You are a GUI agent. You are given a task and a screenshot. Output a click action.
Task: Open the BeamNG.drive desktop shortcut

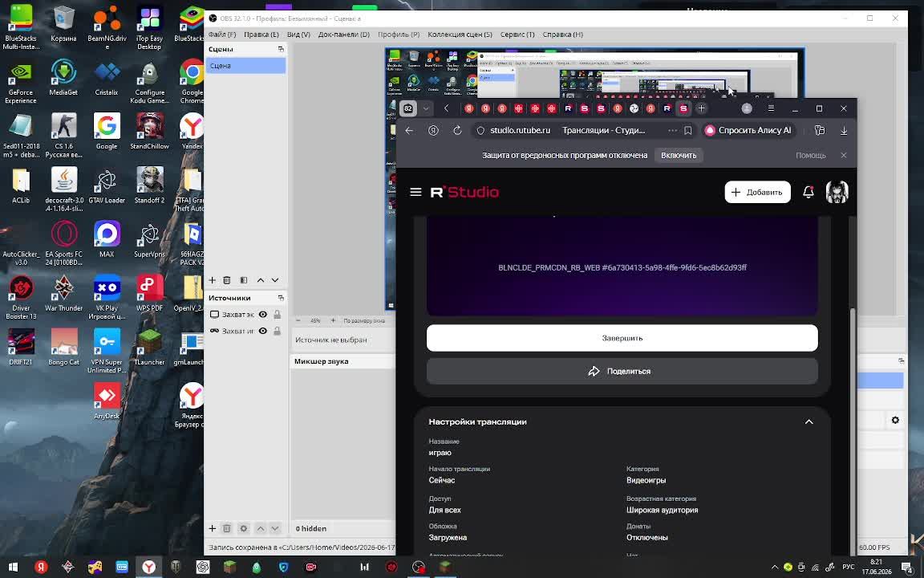107,28
